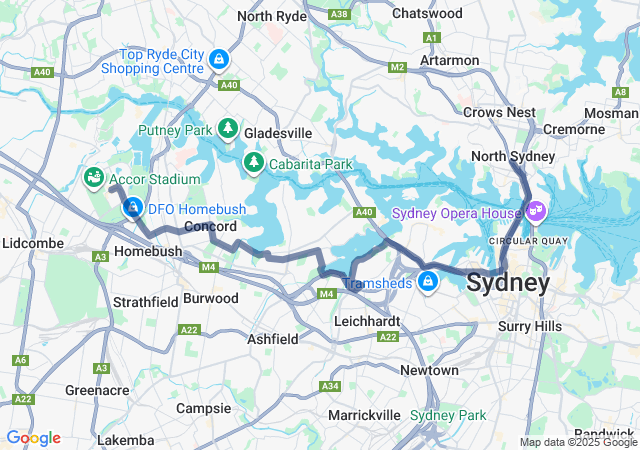
Task: Select the A38 road shield near North Ryde
Action: (339, 15)
